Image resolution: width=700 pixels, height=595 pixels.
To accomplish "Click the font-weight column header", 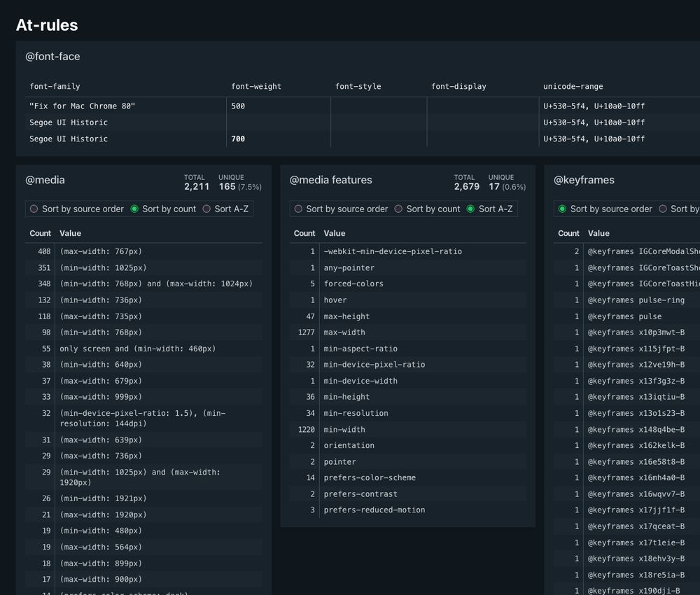I will click(x=256, y=87).
